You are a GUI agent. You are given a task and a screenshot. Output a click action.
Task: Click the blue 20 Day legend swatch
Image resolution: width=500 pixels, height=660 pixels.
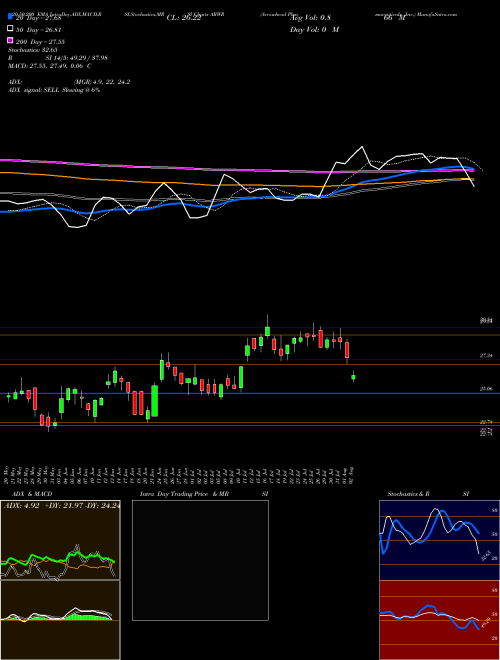pyautogui.click(x=10, y=17)
